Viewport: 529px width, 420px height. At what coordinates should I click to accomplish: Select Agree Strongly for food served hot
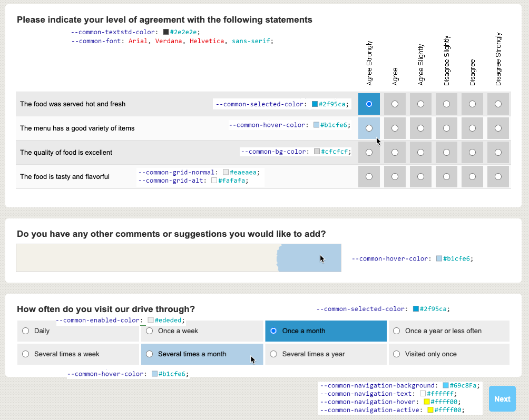coord(369,104)
